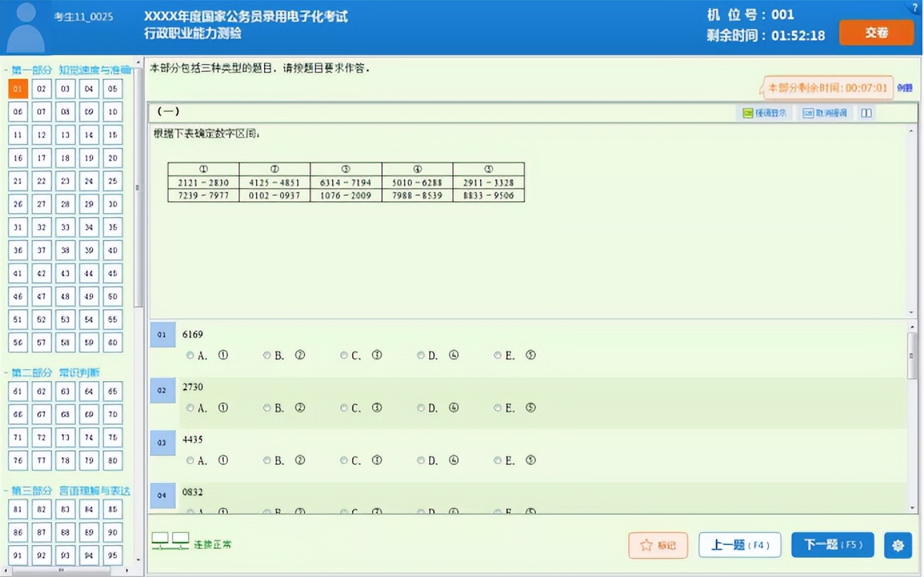Click the blue 01 question label
Screen dimensions: 924x577
pyautogui.click(x=162, y=334)
